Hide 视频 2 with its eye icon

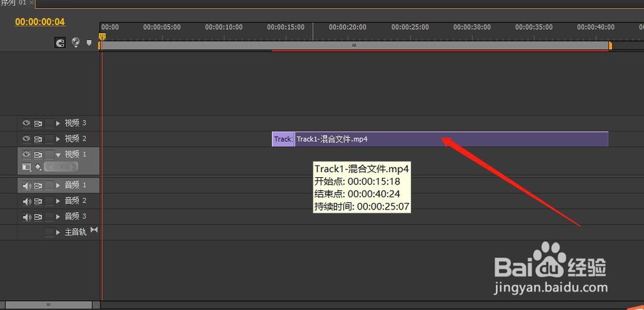point(26,139)
